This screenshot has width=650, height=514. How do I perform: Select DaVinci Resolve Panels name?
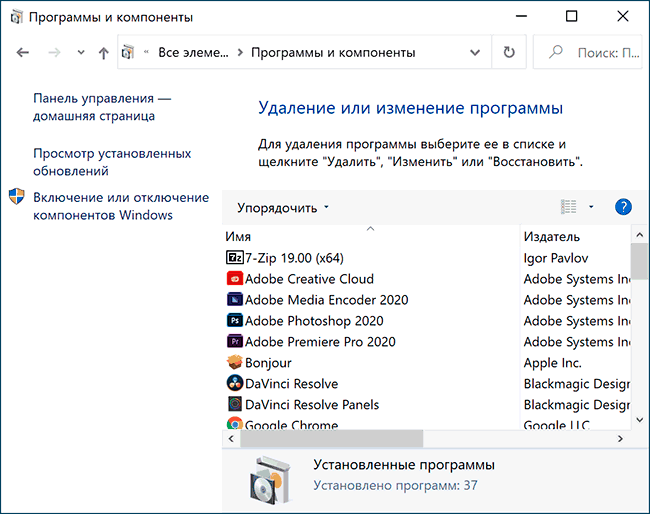coord(312,405)
